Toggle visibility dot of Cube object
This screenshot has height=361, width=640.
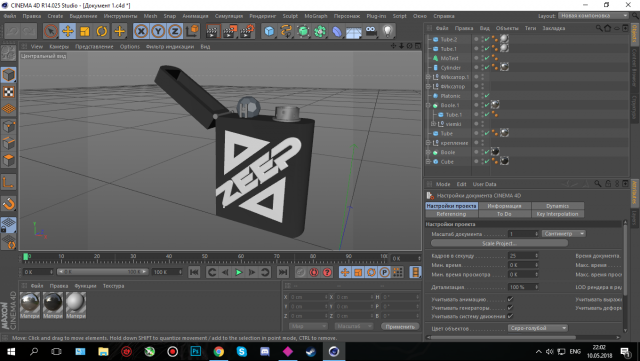pyautogui.click(x=476, y=161)
